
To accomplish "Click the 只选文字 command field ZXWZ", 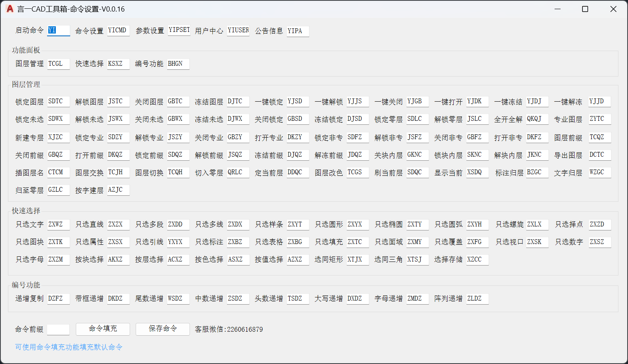I will [58, 224].
